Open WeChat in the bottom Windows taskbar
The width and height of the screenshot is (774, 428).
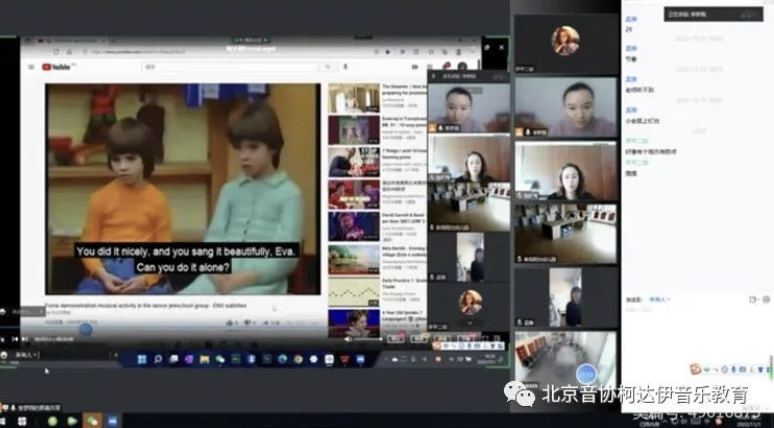(x=92, y=421)
